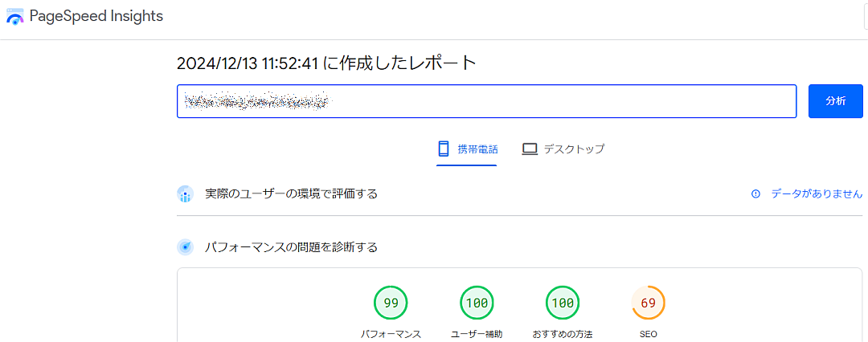Open the 100 ユーザー補助 score gauge
The height and width of the screenshot is (342, 868).
click(477, 303)
